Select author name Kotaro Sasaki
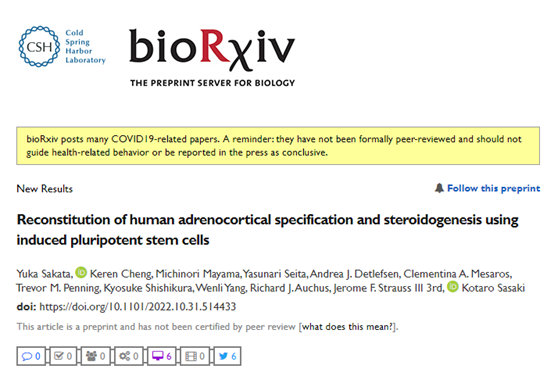The image size is (554, 376). 493,288
